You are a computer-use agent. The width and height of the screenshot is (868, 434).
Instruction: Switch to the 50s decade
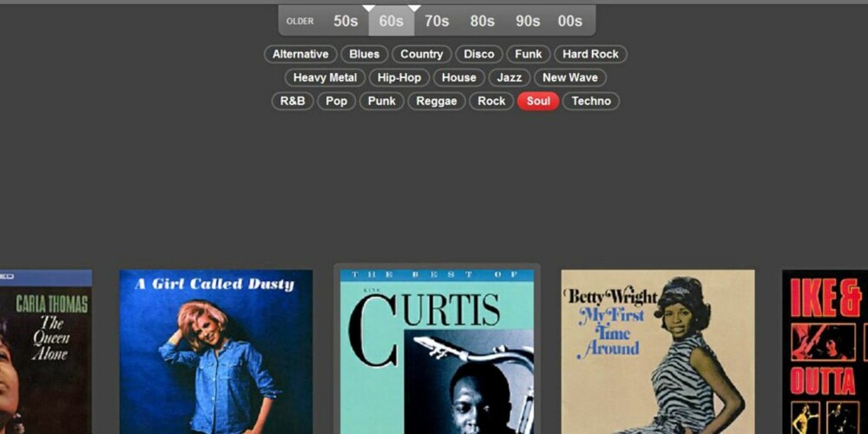click(345, 22)
